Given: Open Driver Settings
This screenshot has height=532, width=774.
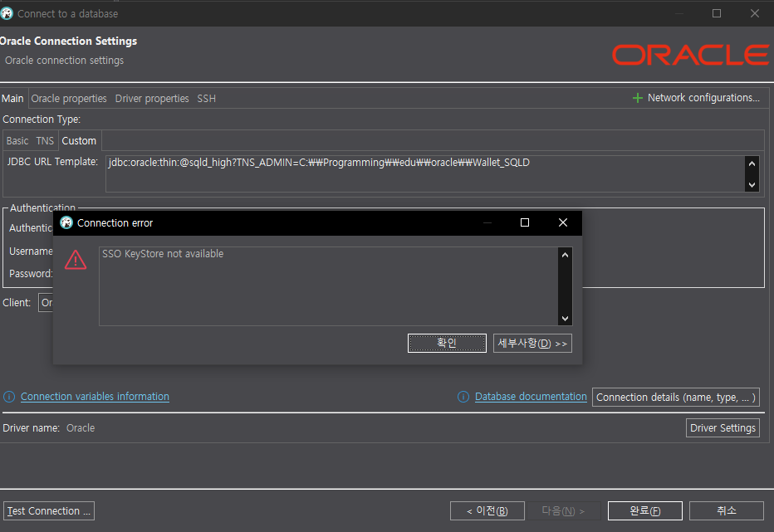Looking at the screenshot, I should (x=723, y=428).
